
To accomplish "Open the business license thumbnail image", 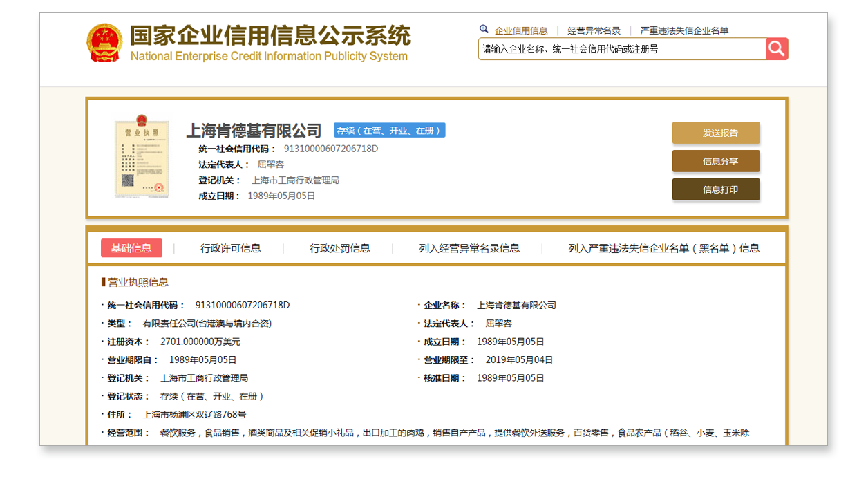I will (142, 156).
